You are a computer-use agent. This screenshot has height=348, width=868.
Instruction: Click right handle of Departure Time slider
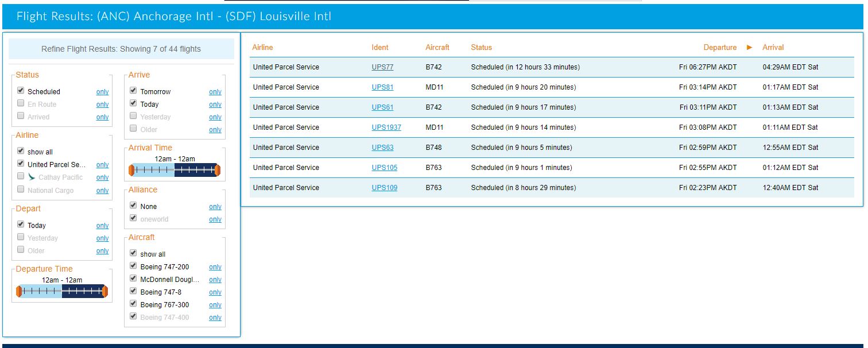[x=105, y=291]
